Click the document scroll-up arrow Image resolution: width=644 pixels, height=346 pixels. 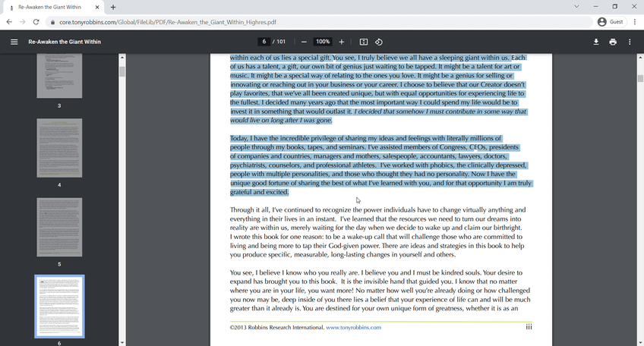click(x=640, y=58)
